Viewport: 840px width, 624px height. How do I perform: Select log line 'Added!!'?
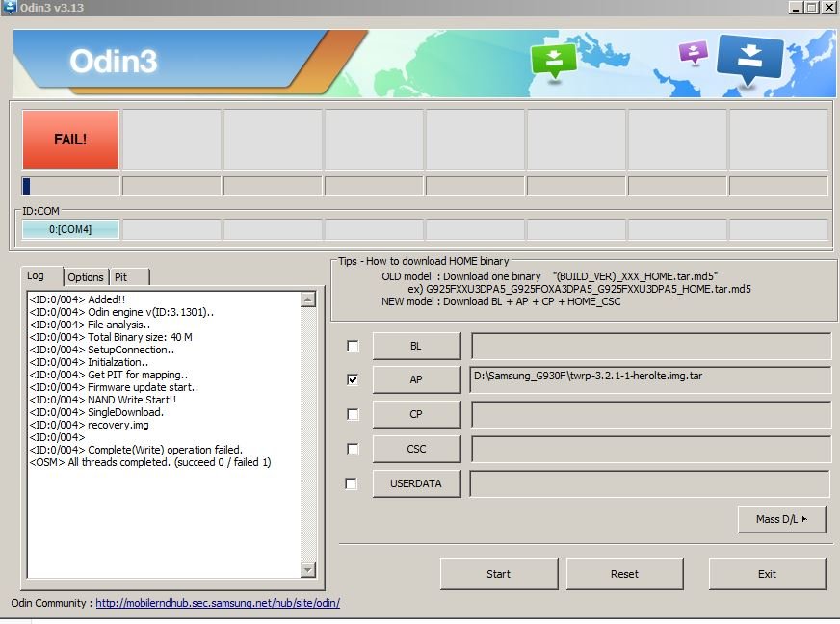click(x=78, y=299)
